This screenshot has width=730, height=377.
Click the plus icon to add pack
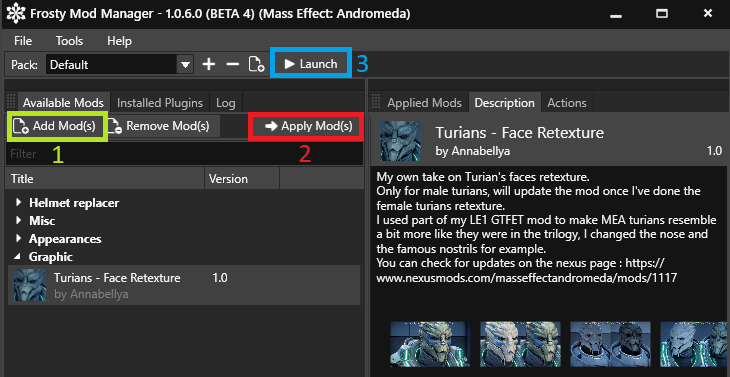point(209,64)
